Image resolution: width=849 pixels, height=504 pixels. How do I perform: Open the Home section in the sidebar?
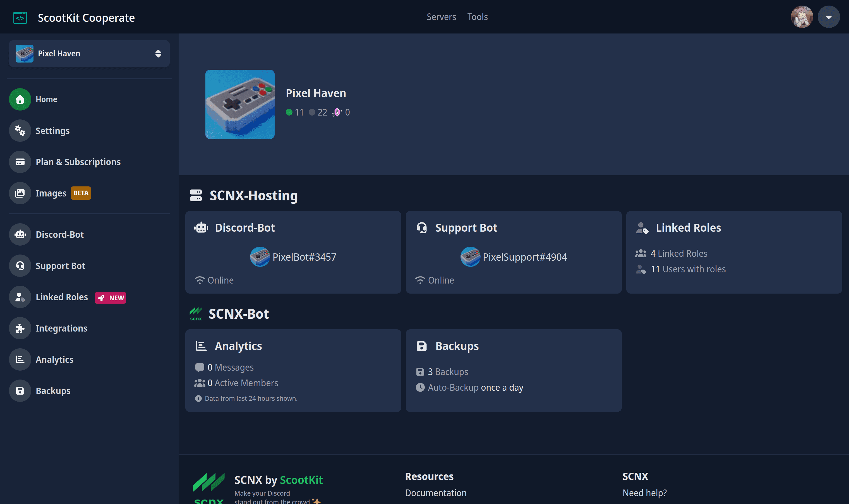(x=46, y=99)
